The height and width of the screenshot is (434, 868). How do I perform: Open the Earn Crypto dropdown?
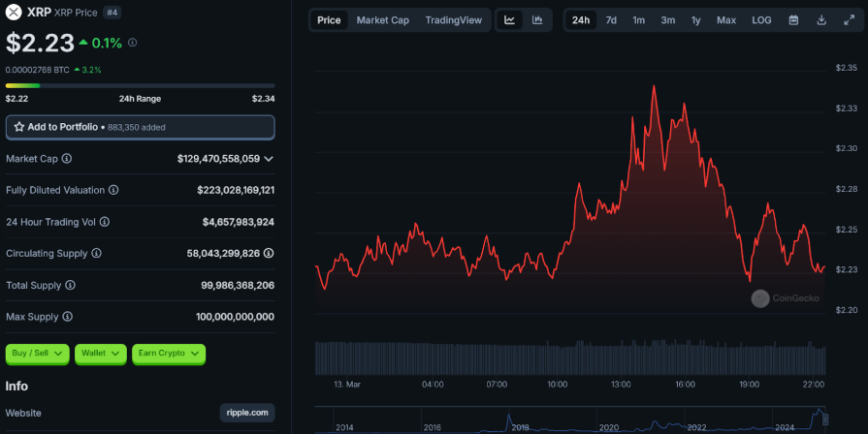169,354
